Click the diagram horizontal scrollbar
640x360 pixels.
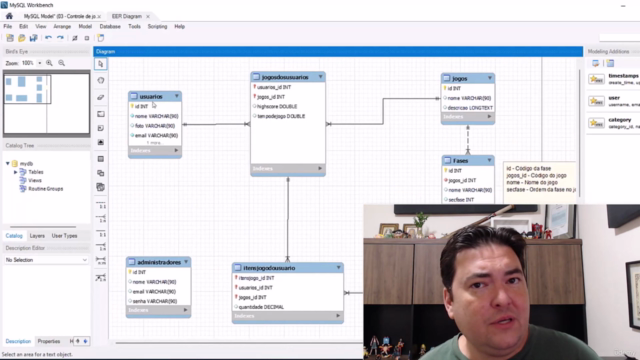[239, 343]
